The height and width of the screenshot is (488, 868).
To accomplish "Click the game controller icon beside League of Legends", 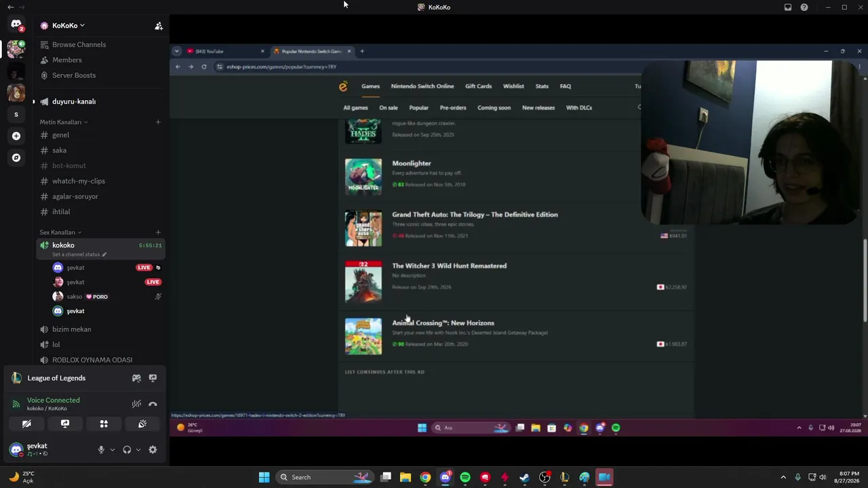I will [136, 378].
